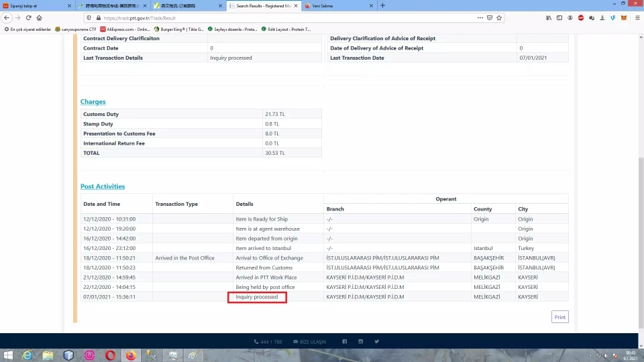Launch Internet Explorer from the taskbar
Viewport: 644px width, 362px height.
click(27, 355)
